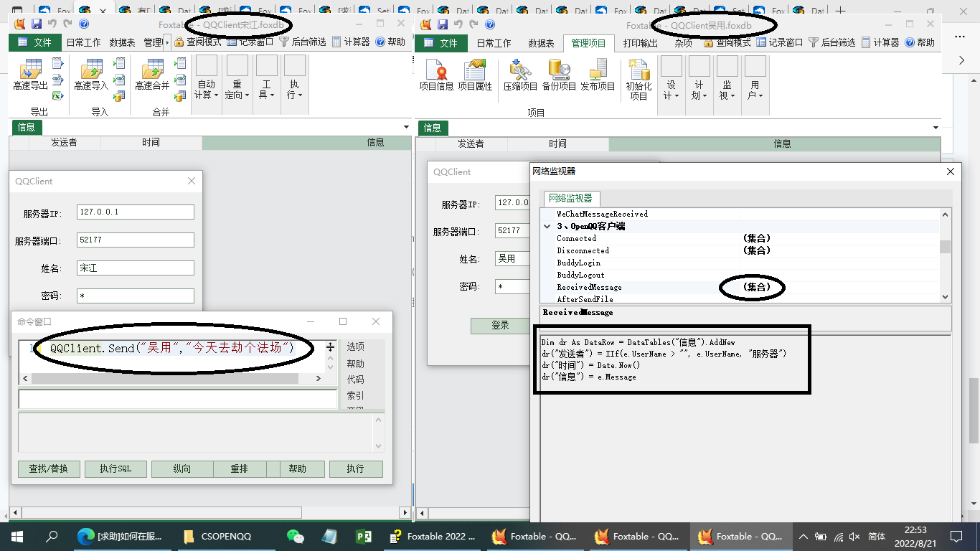980x551 pixels.
Task: Collapse 3、OpenQQ客户端 group in monitor
Action: point(548,226)
